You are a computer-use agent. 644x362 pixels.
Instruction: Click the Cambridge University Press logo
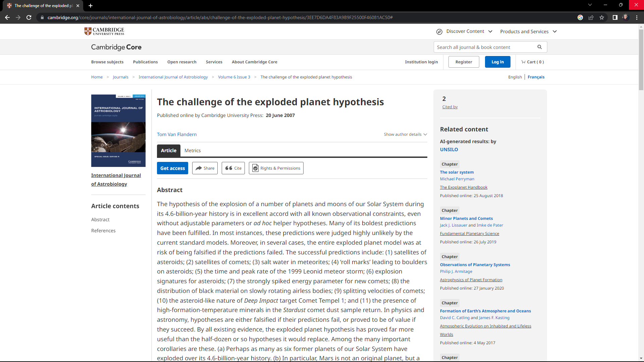tap(104, 31)
